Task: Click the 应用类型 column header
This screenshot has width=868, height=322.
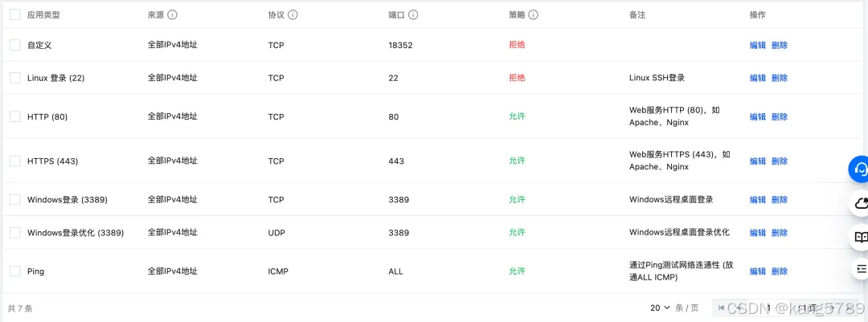Action: (x=43, y=15)
